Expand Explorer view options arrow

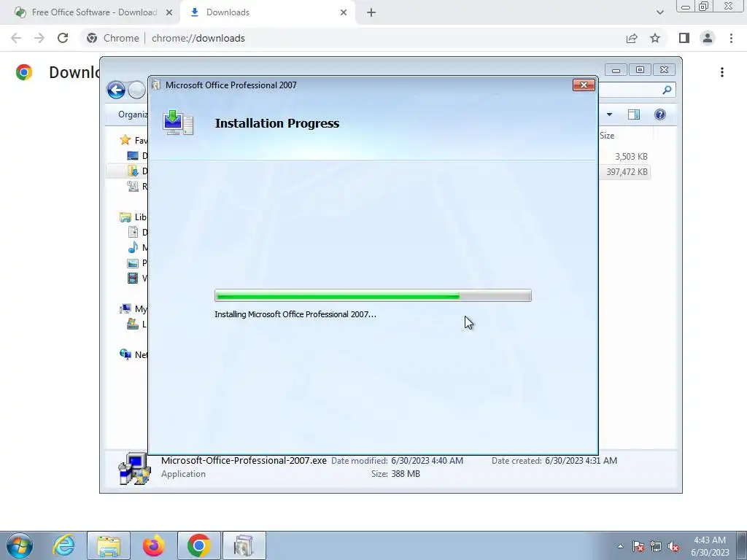click(x=609, y=114)
